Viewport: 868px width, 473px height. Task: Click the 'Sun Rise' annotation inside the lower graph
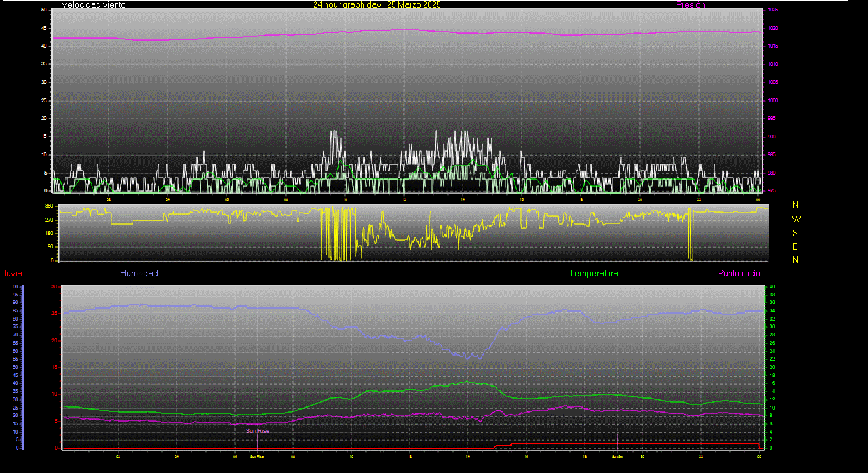tap(257, 430)
